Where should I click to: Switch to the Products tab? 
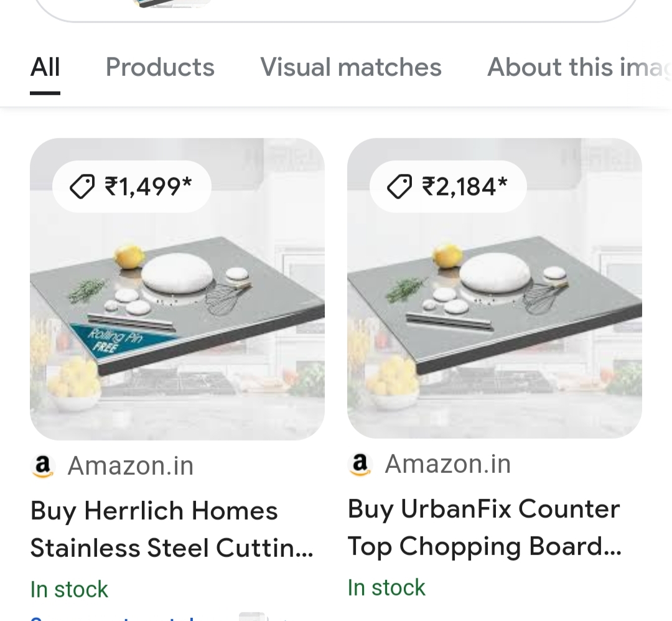coord(160,67)
